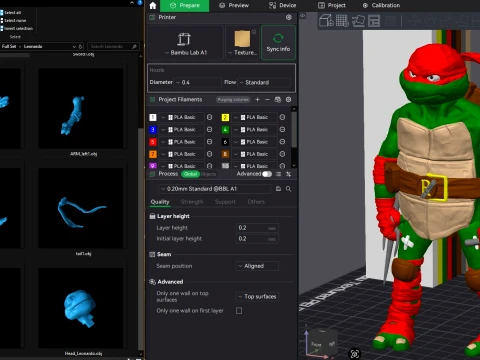
Task: Switch to the Prepare tab
Action: [185, 5]
